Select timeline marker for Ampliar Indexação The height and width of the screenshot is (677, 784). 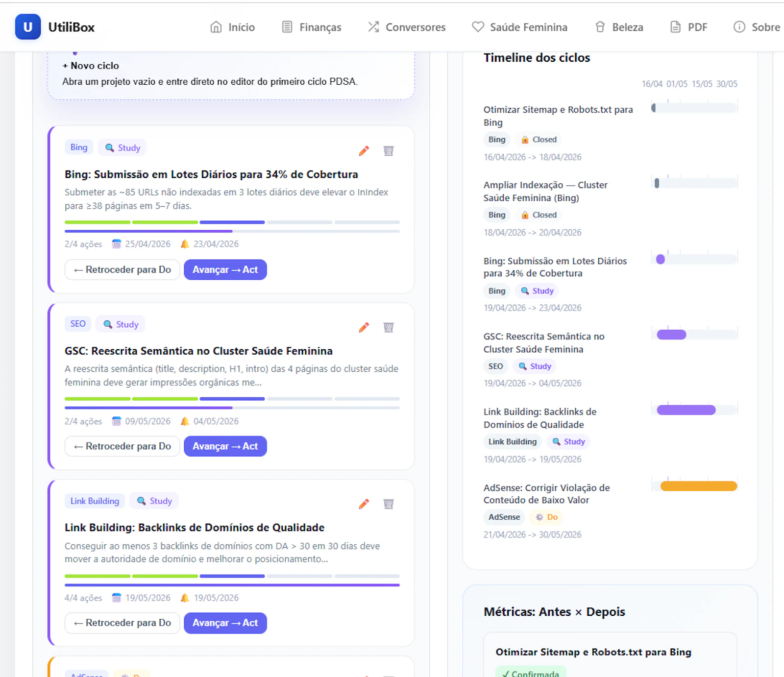click(657, 183)
